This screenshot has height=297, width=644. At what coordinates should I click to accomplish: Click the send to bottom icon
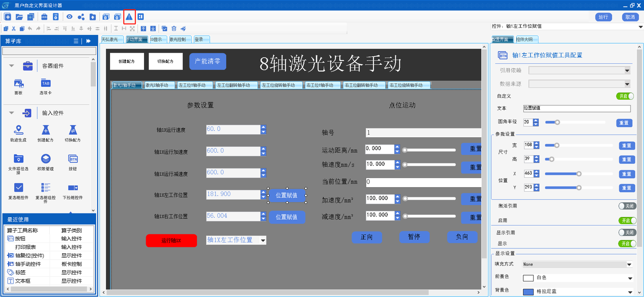[153, 29]
